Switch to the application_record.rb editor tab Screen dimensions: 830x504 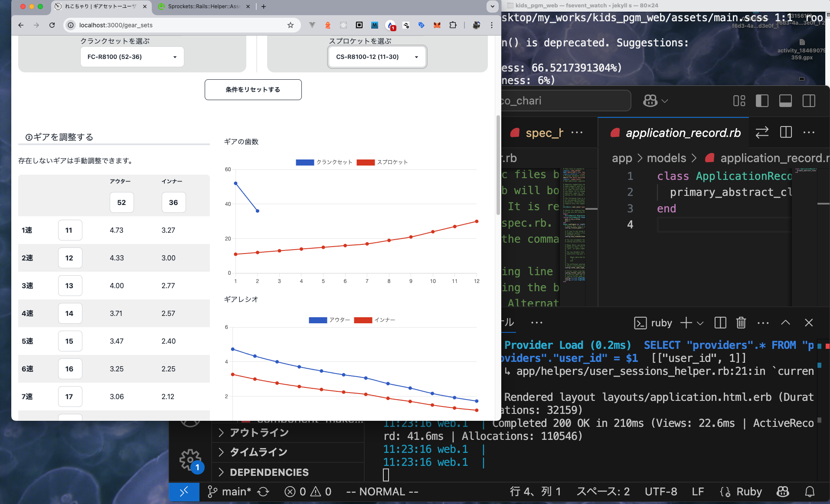pos(683,133)
